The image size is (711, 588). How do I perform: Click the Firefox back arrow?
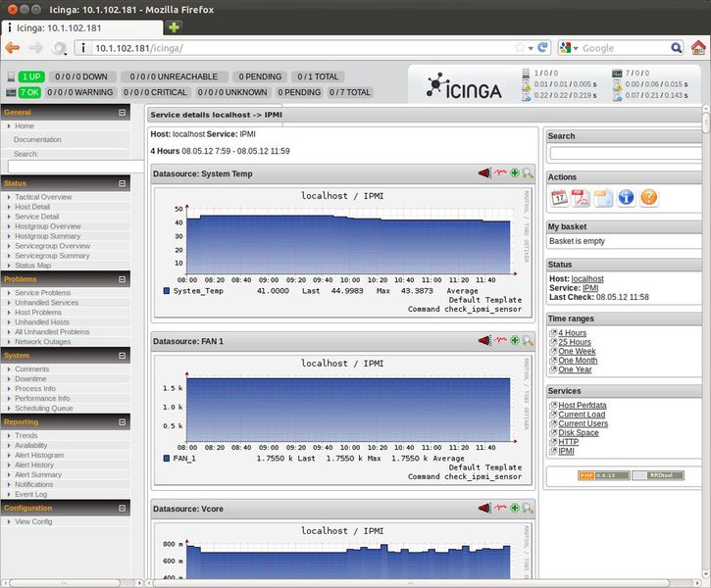point(13,48)
